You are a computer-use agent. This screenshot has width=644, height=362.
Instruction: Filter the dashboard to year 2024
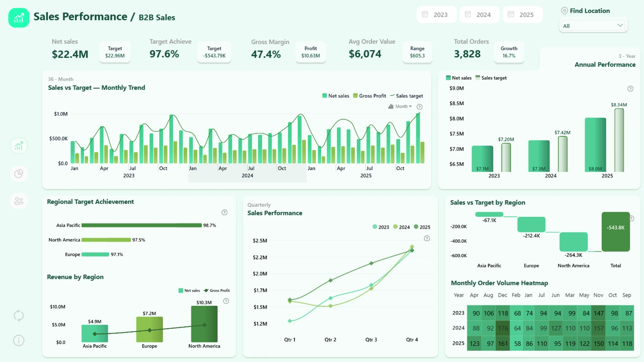(x=479, y=14)
